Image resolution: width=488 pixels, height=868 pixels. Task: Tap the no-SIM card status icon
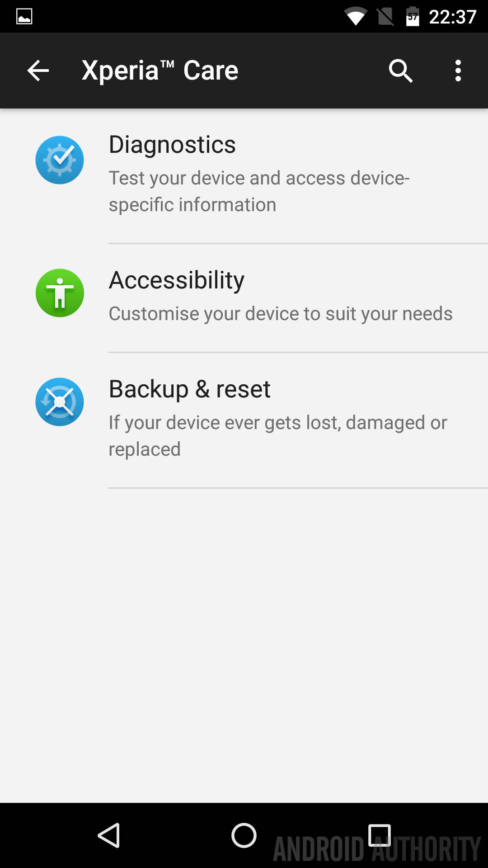click(x=385, y=17)
